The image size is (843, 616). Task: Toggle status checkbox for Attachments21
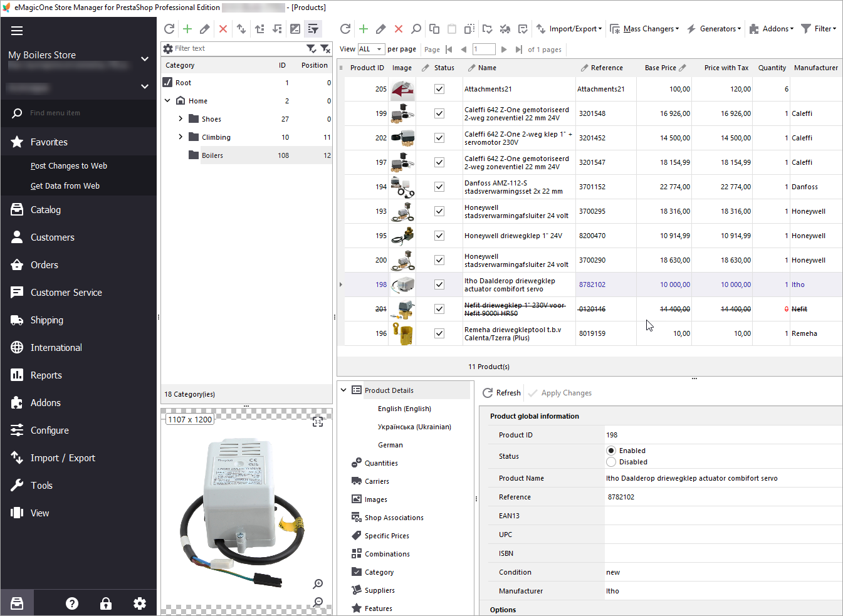(439, 89)
